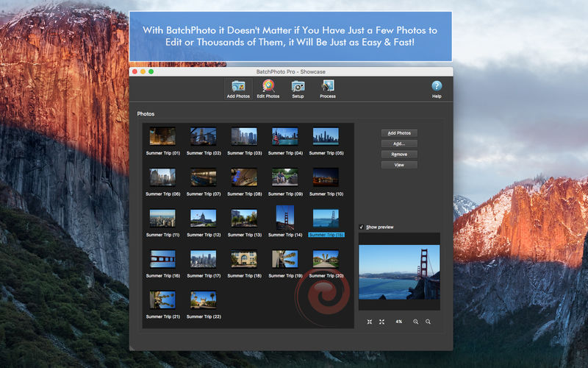Open the Setup step with camera icon
Screen dimensions: 588x368
pos(298,89)
